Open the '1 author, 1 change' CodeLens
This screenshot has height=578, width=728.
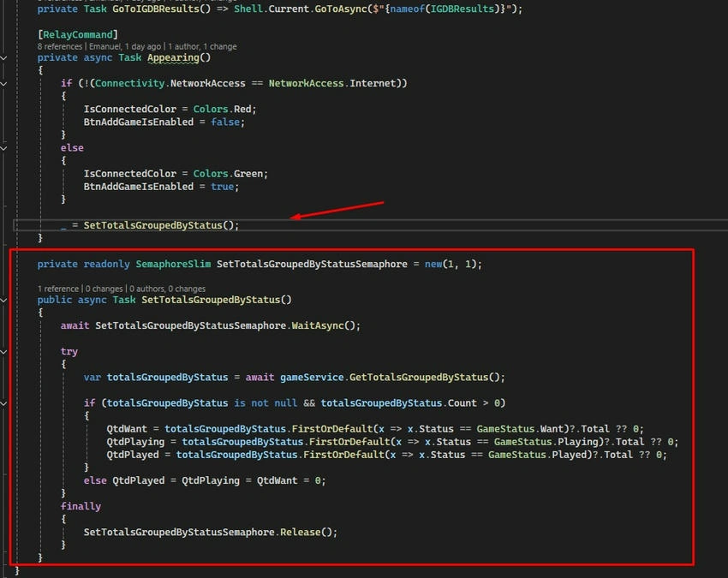click(202, 46)
